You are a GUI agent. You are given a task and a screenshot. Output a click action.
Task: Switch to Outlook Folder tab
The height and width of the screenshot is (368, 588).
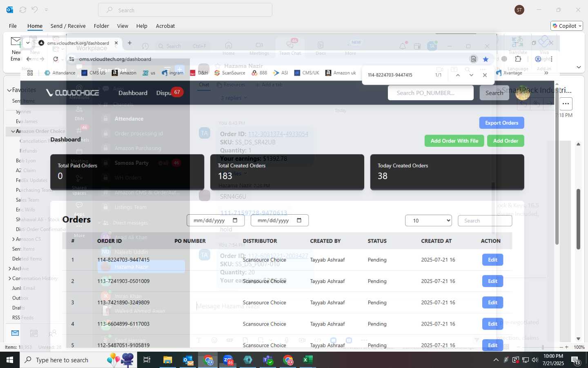tap(101, 26)
